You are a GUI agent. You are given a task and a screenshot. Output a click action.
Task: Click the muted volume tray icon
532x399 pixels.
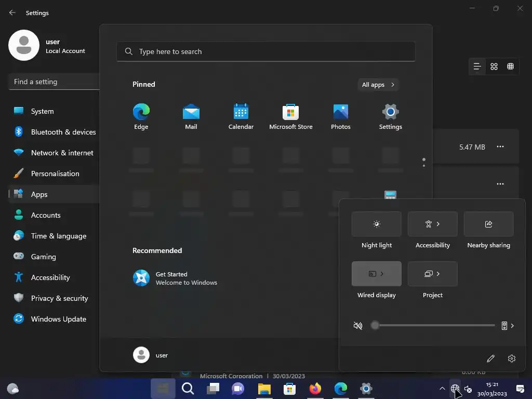[x=468, y=389]
